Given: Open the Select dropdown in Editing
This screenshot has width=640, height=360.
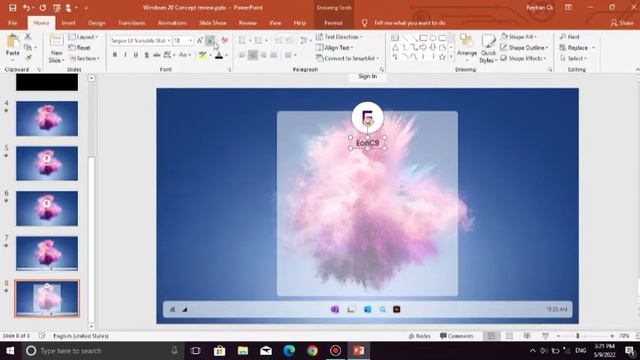Looking at the screenshot, I should 573,58.
